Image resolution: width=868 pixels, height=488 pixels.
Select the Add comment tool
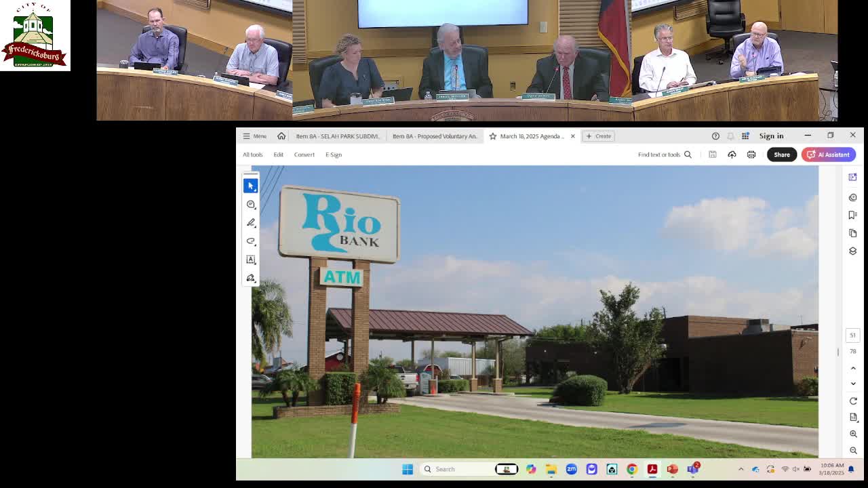(251, 205)
